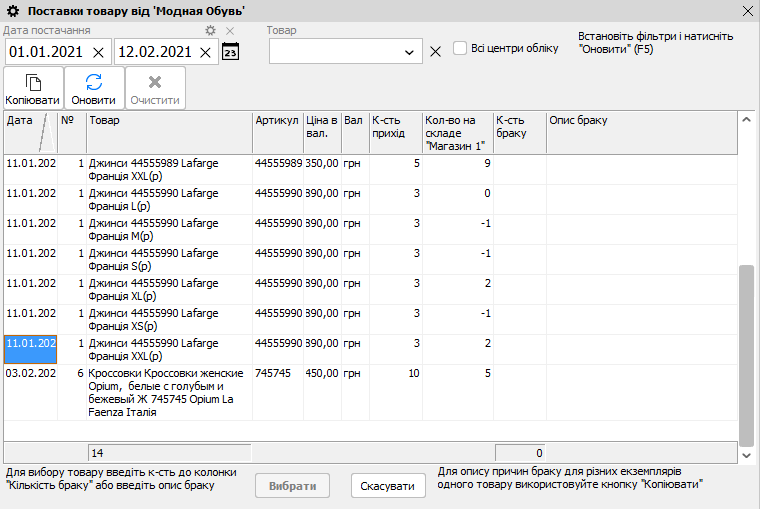Image resolution: width=760 pixels, height=509 pixels.
Task: Click the Артикул column header
Action: click(276, 121)
